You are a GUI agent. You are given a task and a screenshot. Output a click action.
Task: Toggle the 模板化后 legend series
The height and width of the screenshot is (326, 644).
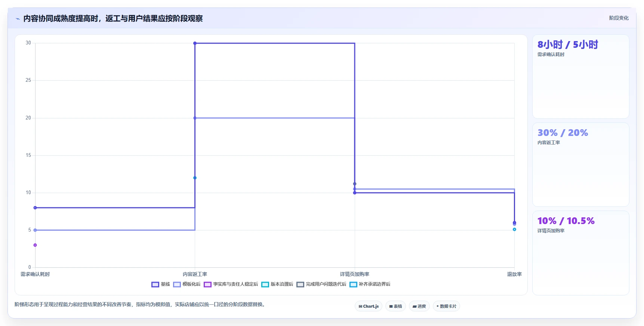(x=187, y=284)
